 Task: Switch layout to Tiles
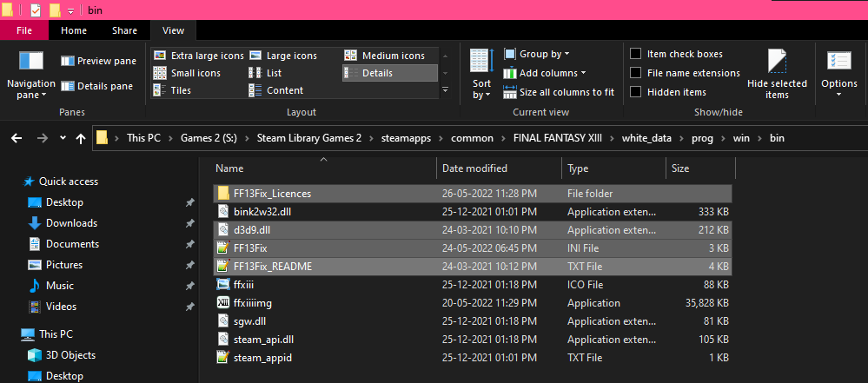point(173,90)
